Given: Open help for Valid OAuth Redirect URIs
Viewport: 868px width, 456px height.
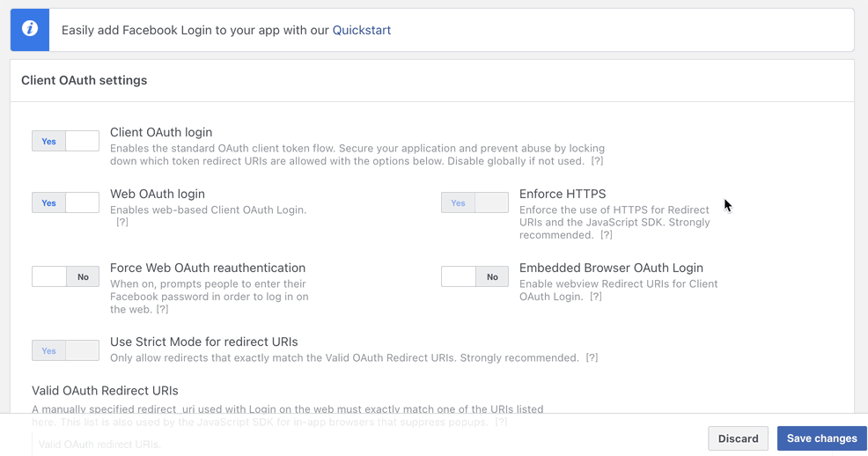Looking at the screenshot, I should coord(501,423).
